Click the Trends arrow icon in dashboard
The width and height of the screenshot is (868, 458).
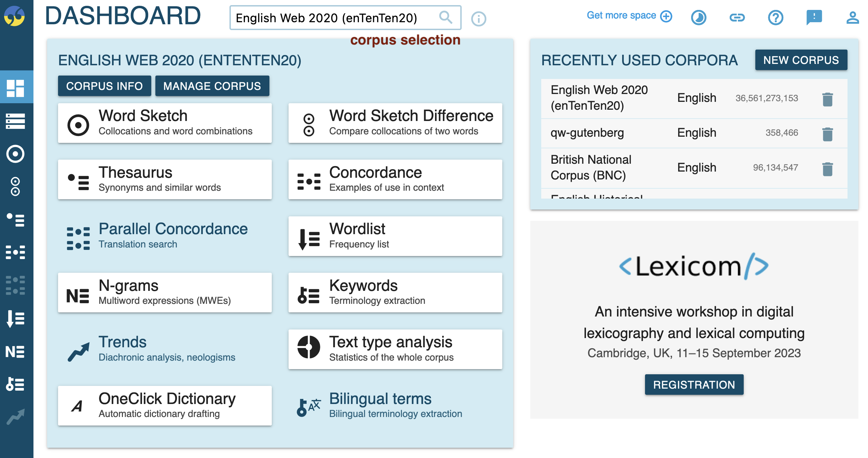click(79, 352)
